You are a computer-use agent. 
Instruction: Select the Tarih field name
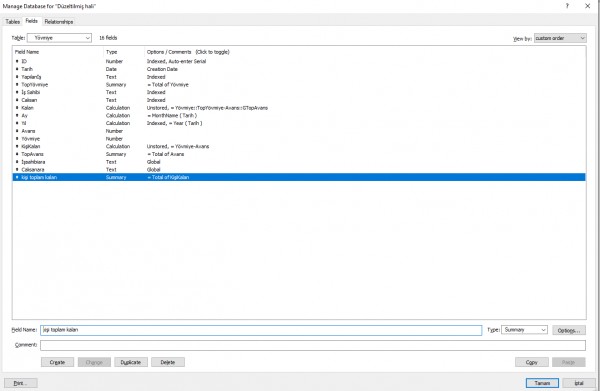point(27,69)
